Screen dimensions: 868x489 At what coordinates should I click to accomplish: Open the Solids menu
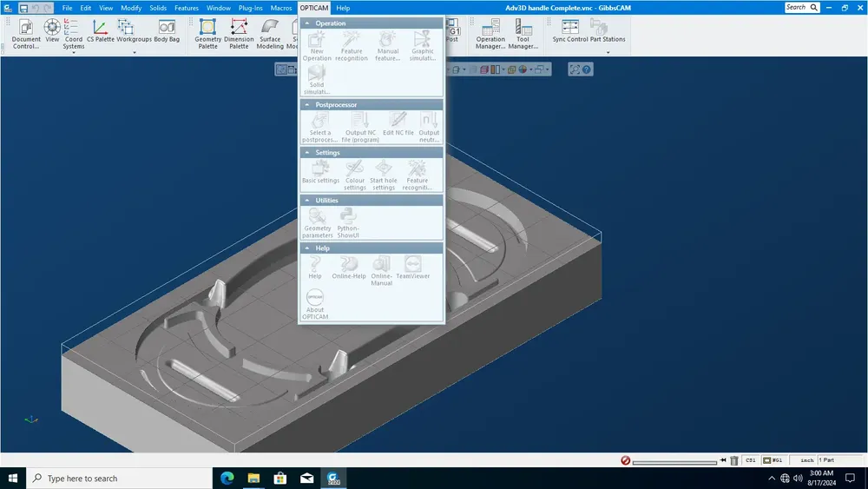click(158, 8)
